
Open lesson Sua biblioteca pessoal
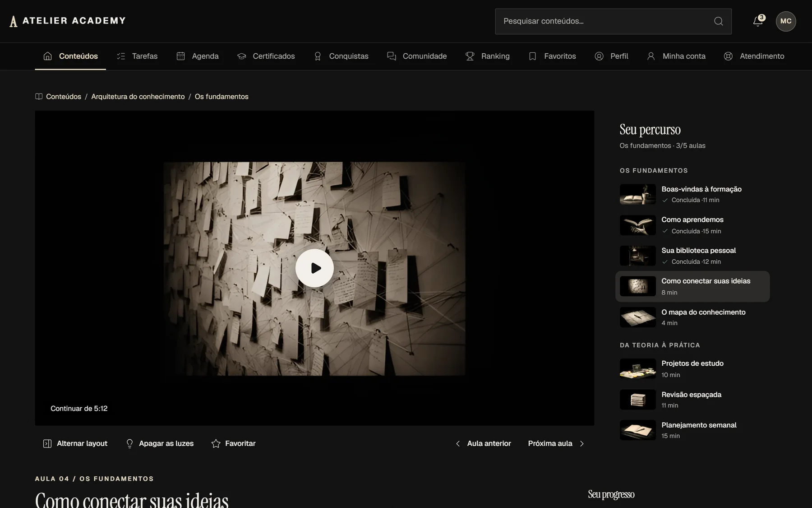692,256
